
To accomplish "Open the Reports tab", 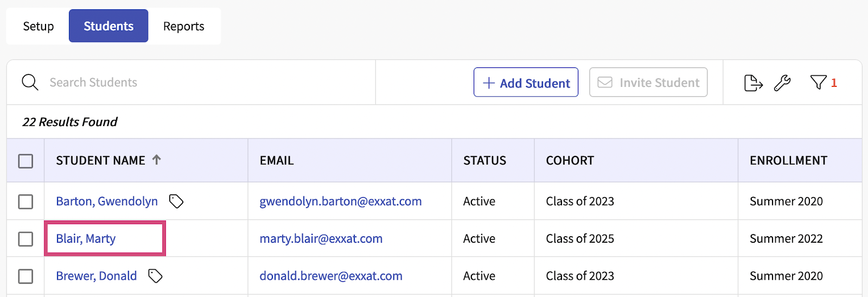I will [x=184, y=26].
